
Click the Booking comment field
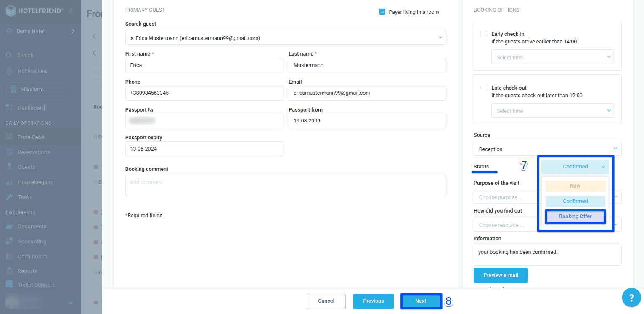[286, 185]
